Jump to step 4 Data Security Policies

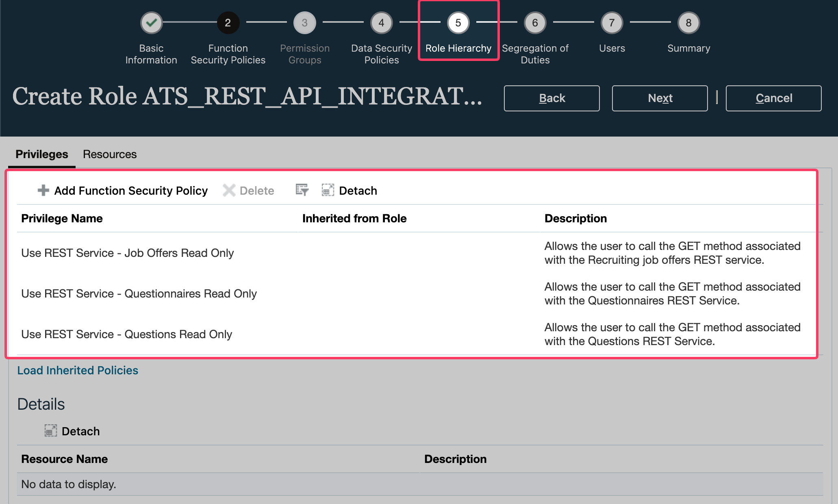pos(381,23)
